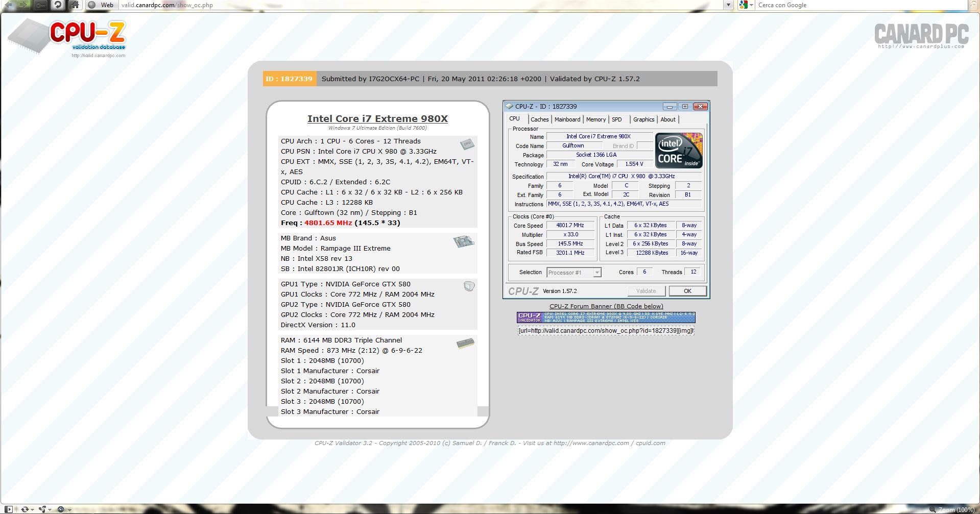The image size is (980, 514).
Task: Click the Cerca con Google search field
Action: (x=861, y=5)
